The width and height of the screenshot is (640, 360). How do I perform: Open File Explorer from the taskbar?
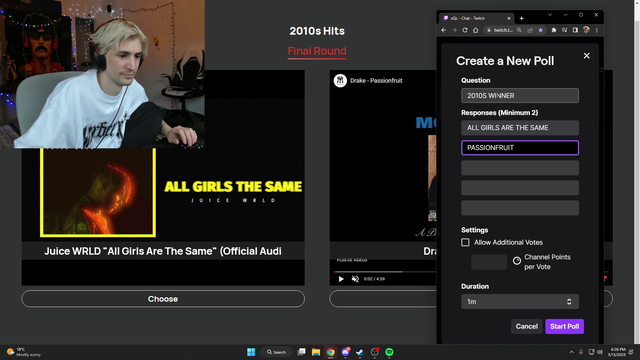point(316,352)
